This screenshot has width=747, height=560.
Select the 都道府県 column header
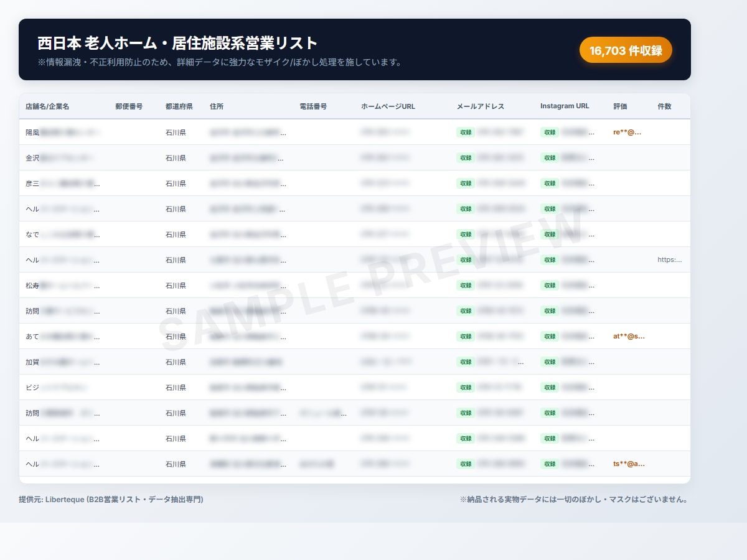[x=179, y=106]
